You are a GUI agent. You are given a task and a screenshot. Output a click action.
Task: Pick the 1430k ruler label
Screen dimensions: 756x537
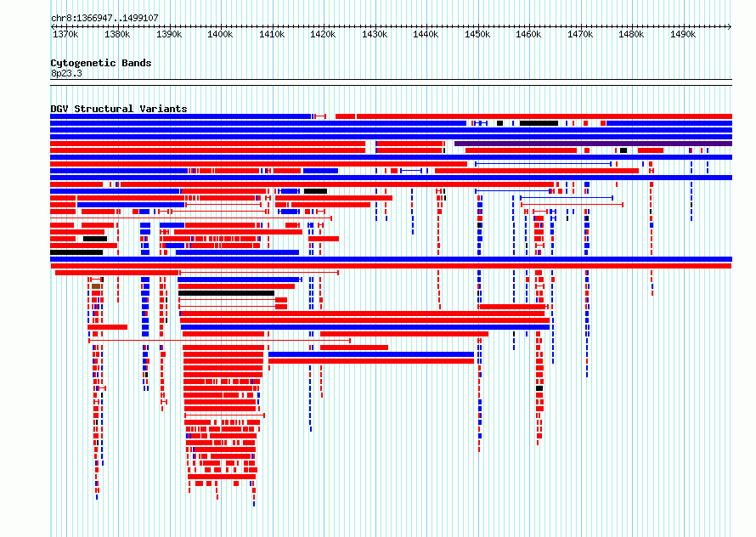(375, 35)
